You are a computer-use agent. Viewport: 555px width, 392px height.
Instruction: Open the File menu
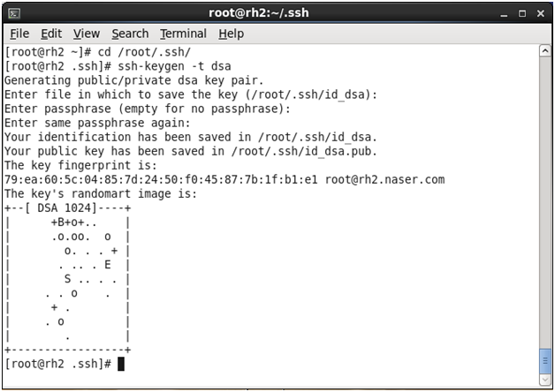click(x=19, y=34)
